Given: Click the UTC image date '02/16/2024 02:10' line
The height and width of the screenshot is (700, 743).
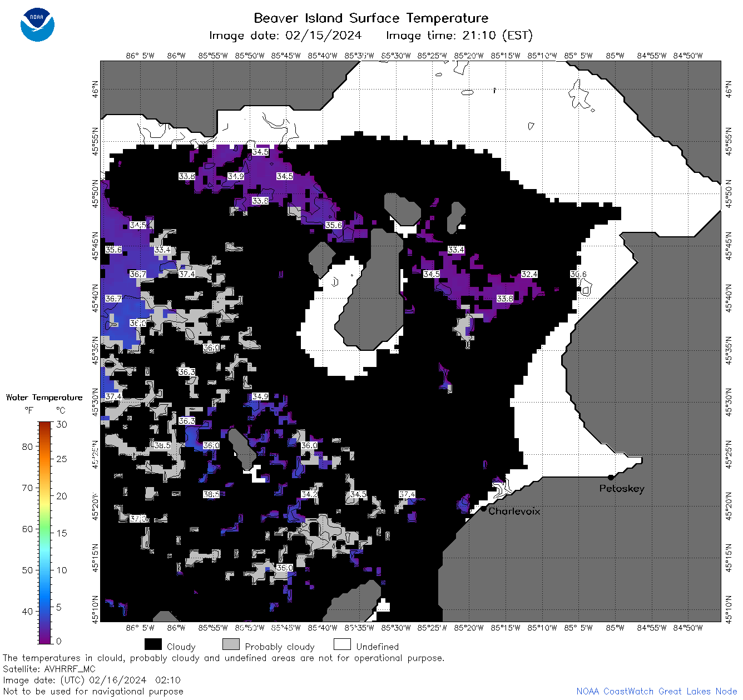Looking at the screenshot, I should pos(92,680).
